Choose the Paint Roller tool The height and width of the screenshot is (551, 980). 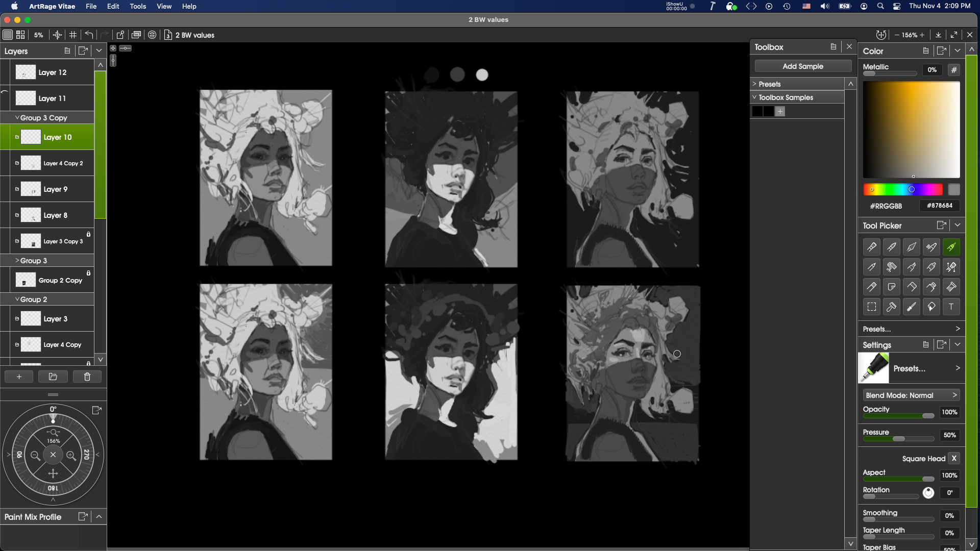(891, 267)
